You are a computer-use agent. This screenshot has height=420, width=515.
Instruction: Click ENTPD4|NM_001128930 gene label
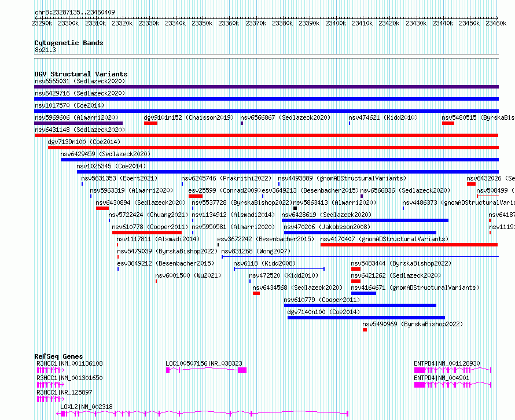point(447,363)
